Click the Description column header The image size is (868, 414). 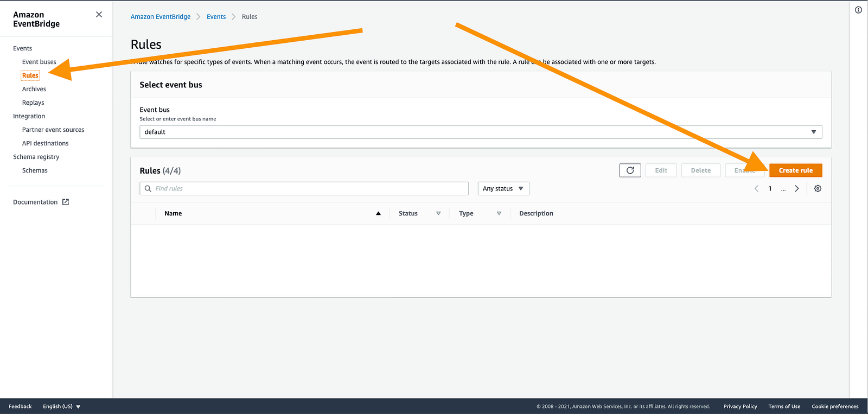coord(536,214)
